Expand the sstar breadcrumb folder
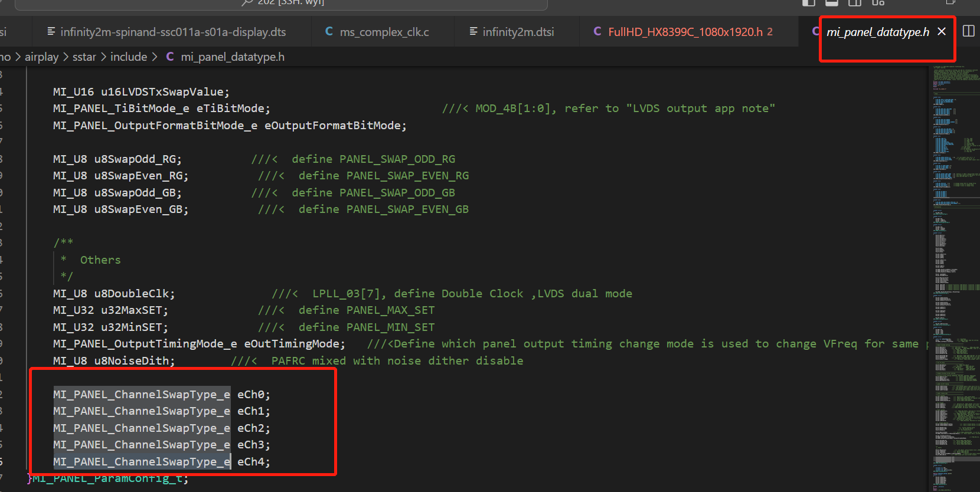Viewport: 980px width, 492px height. pyautogui.click(x=84, y=57)
